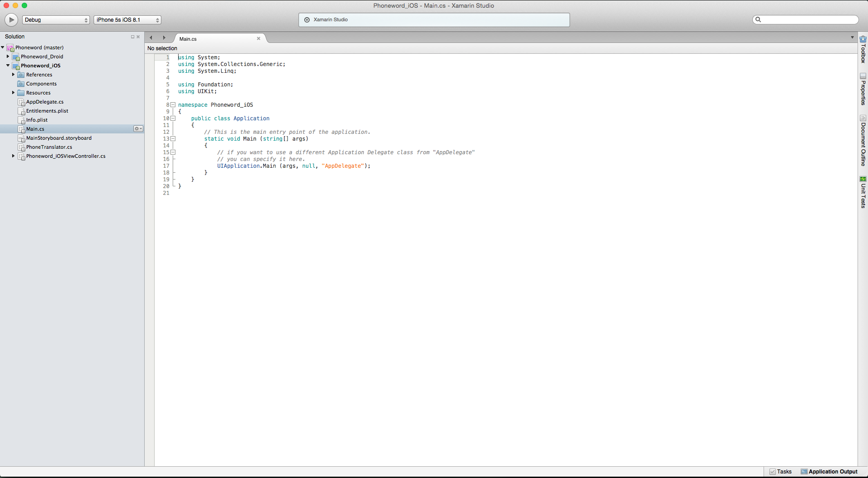Screen dimensions: 868x478
Task: Open the Properties side panel
Action: tap(863, 90)
